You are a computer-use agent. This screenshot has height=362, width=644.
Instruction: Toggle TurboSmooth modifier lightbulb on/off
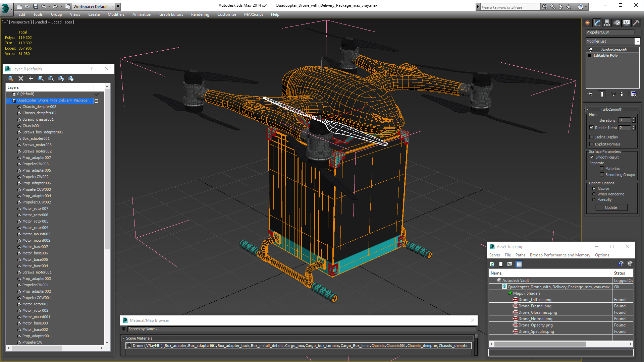click(x=591, y=50)
